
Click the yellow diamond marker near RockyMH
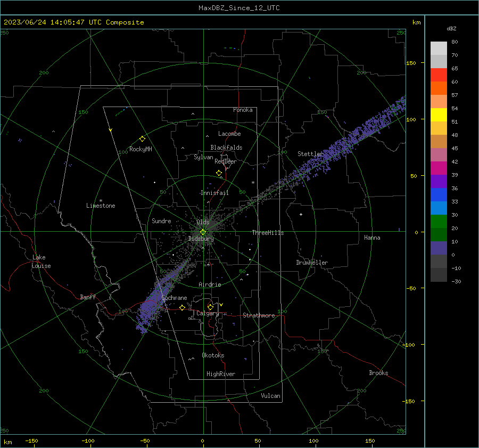pos(142,139)
